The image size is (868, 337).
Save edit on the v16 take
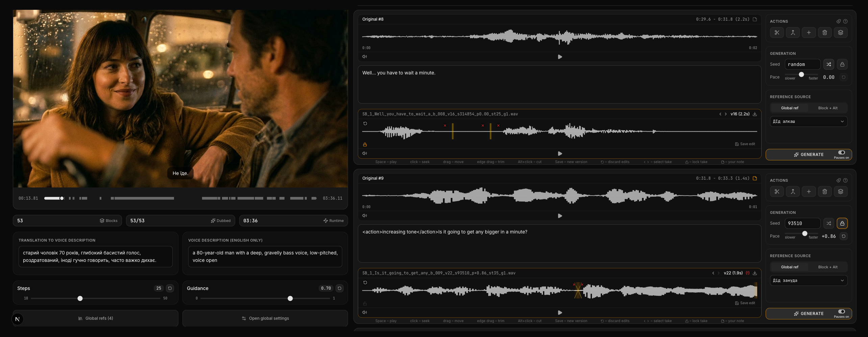tap(745, 144)
